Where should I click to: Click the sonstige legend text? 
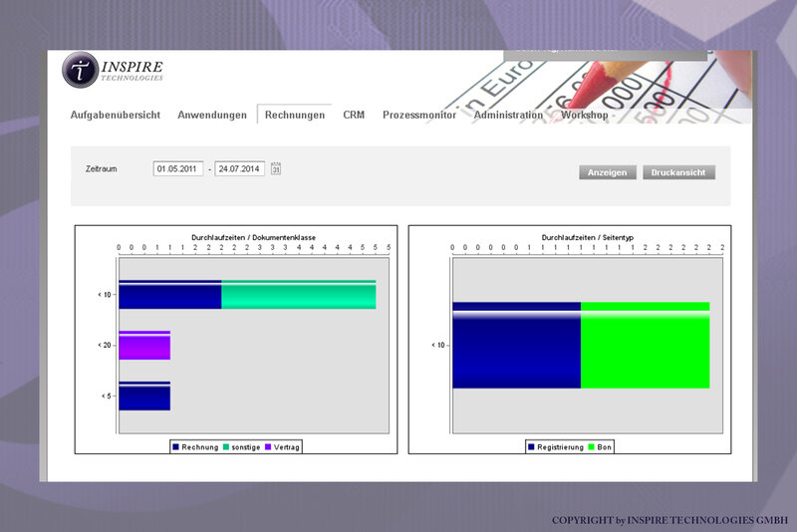point(246,447)
